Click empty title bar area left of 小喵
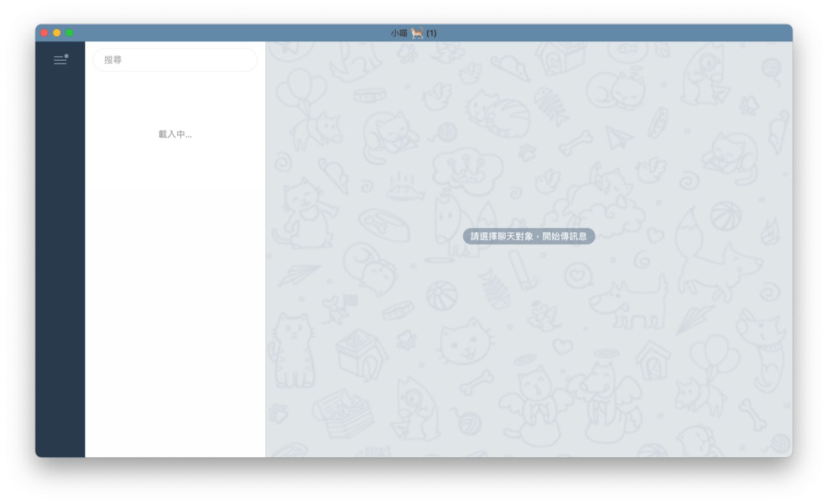Viewport: 828px width, 504px height. 226,33
